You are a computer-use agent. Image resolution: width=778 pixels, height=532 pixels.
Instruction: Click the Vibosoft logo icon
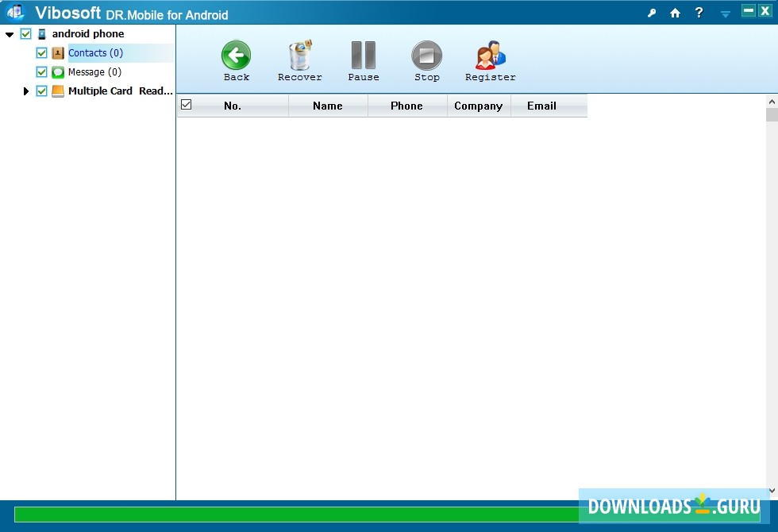[x=14, y=12]
